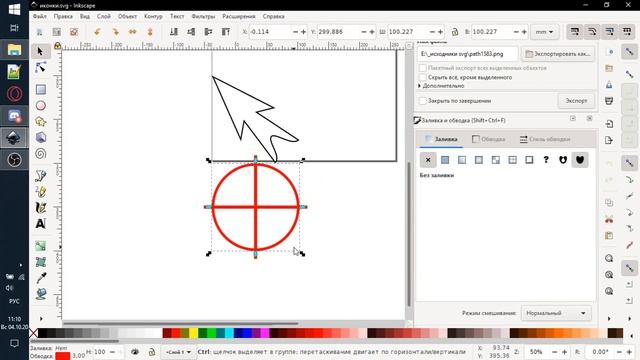Click the Import icon in command bar

pyautogui.click(x=609, y=124)
